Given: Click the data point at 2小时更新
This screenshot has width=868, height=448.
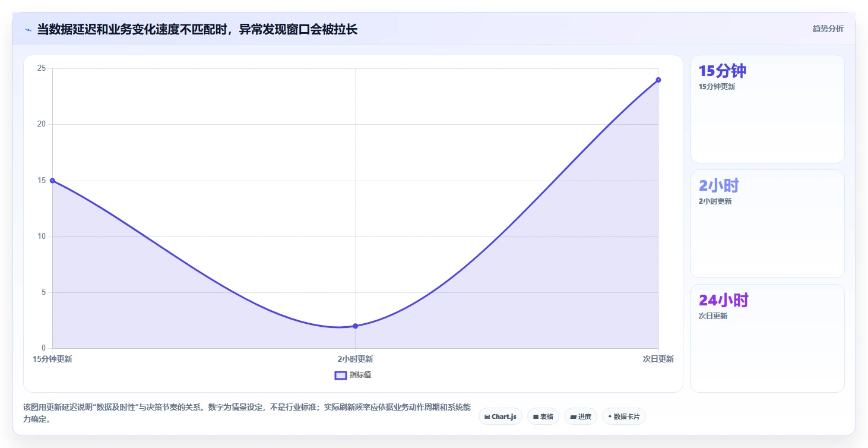Looking at the screenshot, I should [355, 326].
